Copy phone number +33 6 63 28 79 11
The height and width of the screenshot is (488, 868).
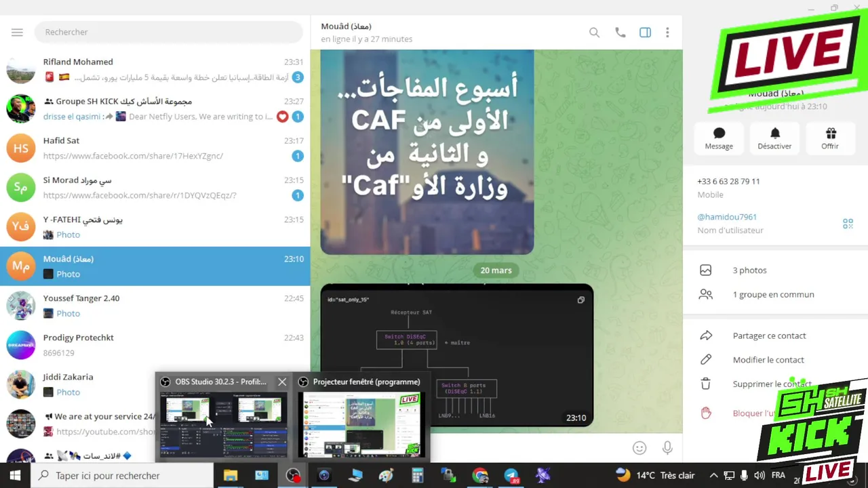tap(728, 181)
